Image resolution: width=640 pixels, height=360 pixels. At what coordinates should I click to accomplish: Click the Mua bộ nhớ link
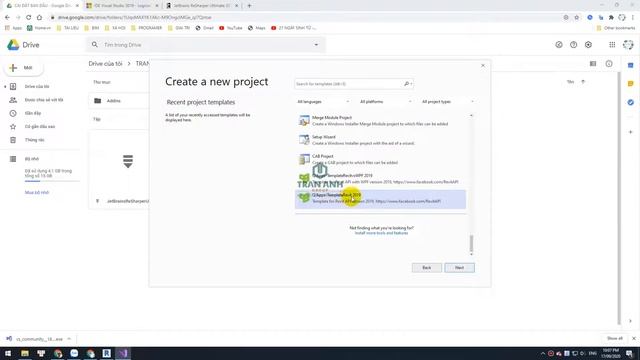[37, 192]
